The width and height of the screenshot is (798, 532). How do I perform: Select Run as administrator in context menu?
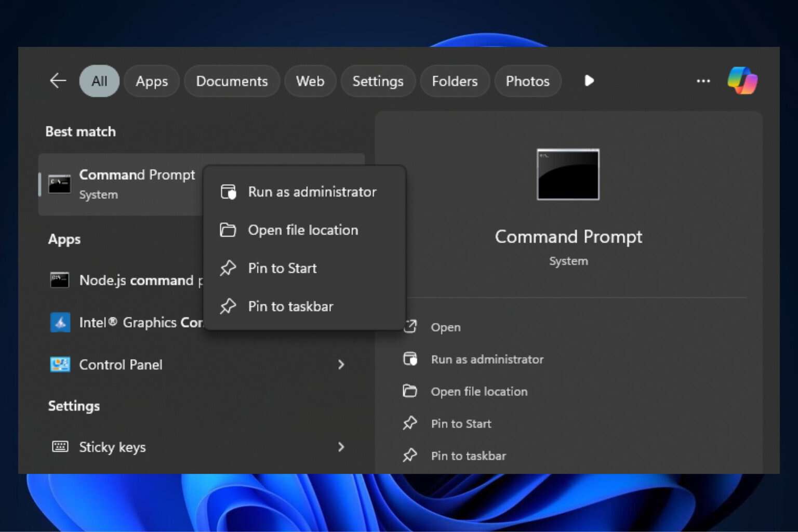[312, 192]
